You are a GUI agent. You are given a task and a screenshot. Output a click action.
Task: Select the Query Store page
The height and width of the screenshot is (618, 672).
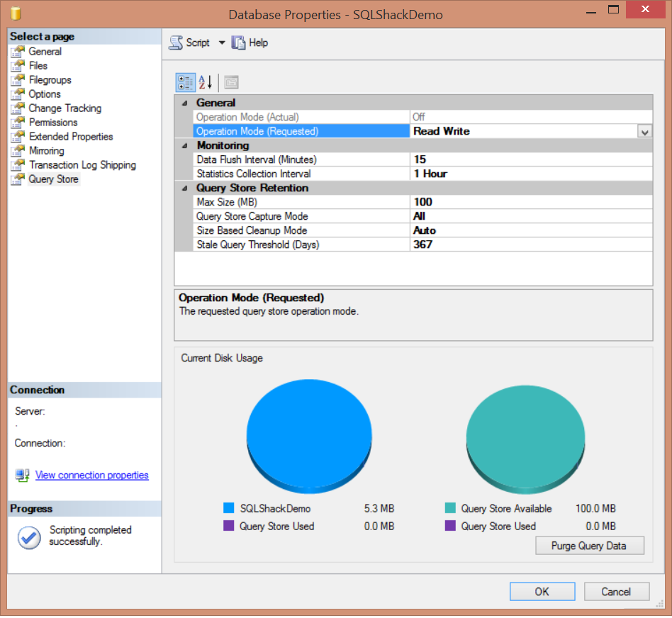[54, 179]
